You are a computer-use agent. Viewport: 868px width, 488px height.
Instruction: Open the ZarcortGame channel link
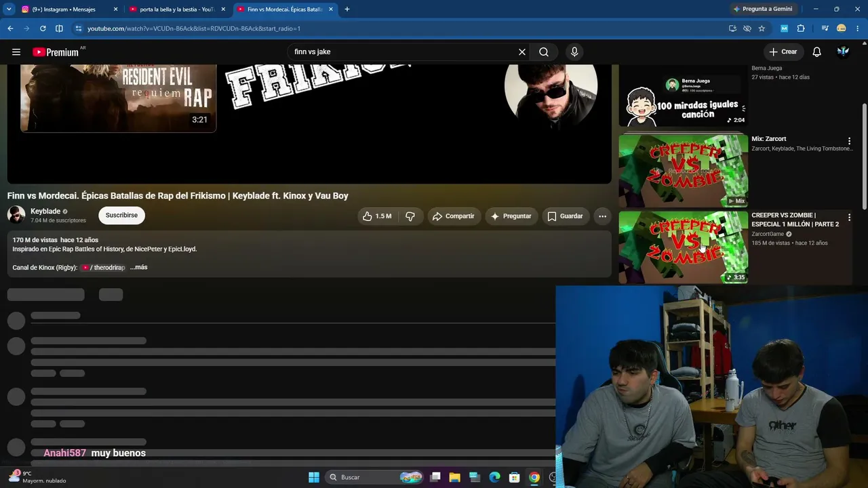768,235
